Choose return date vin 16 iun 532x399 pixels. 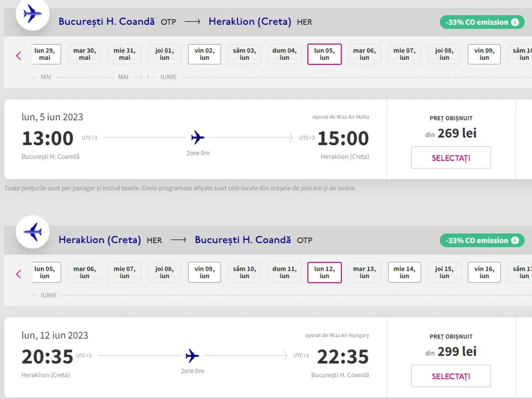(484, 272)
